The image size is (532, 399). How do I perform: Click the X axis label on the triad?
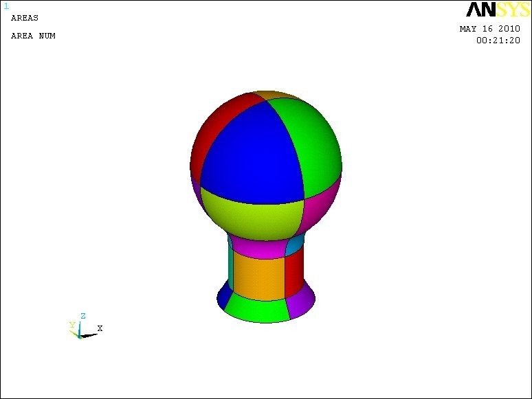(x=100, y=328)
